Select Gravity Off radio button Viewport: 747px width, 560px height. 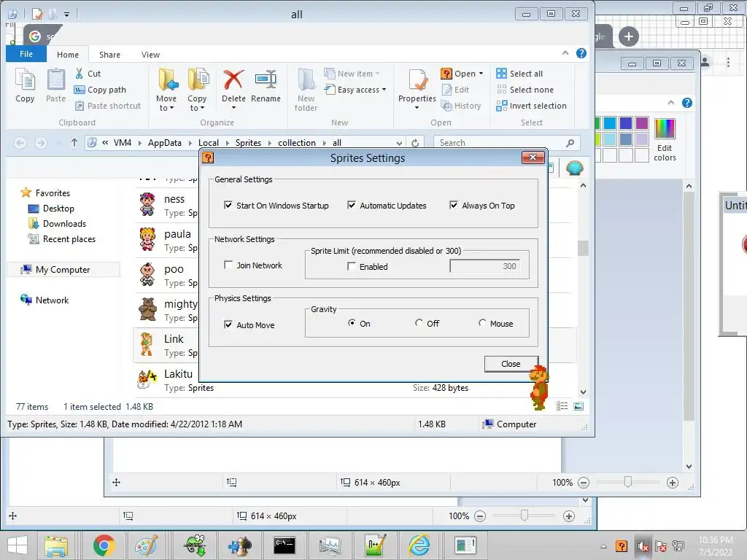pos(418,323)
